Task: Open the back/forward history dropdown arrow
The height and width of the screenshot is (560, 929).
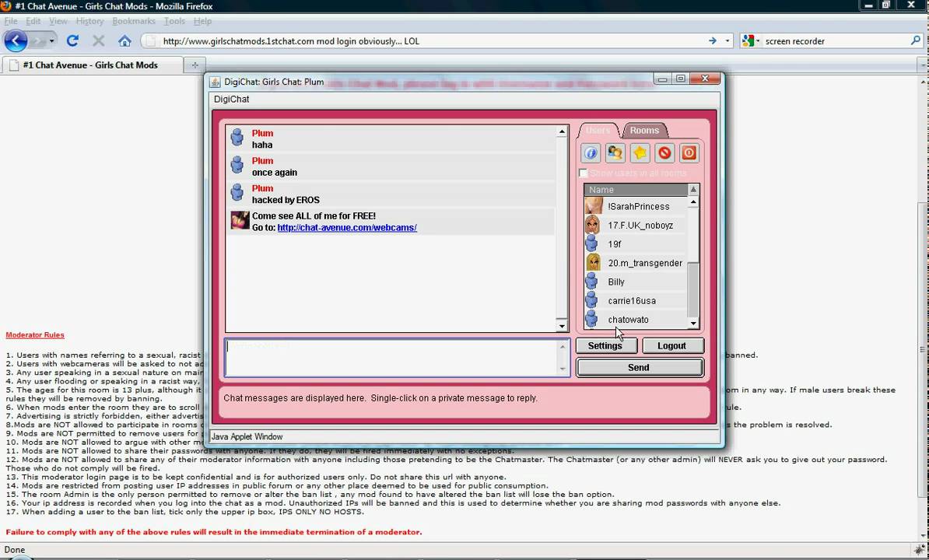Action: tap(51, 41)
